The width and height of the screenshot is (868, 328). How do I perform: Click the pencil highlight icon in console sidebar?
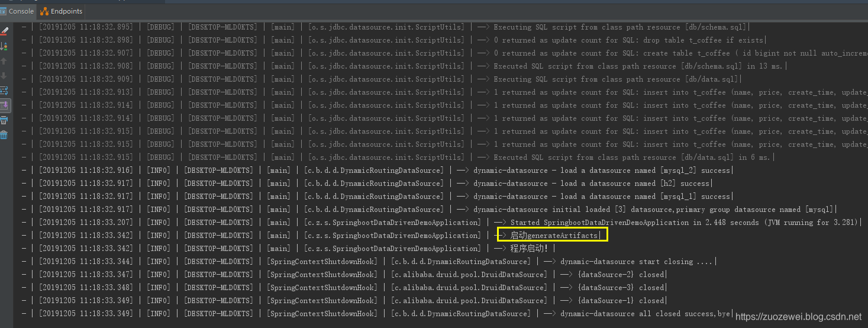[4, 31]
